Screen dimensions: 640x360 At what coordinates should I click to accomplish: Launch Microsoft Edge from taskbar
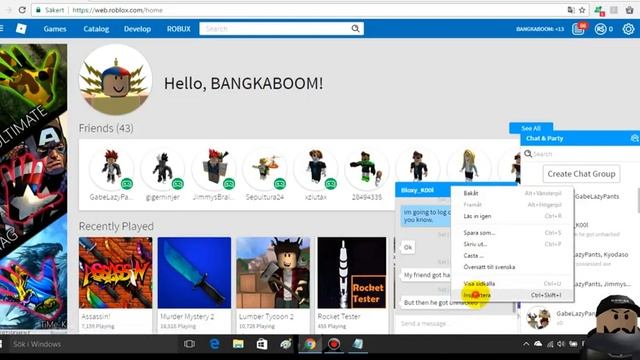[x=214, y=344]
